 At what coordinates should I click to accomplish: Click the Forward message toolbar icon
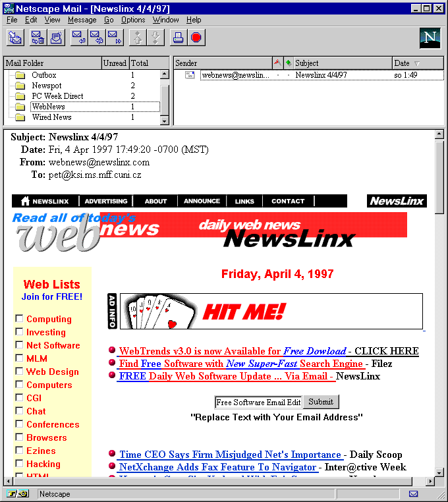[115, 38]
